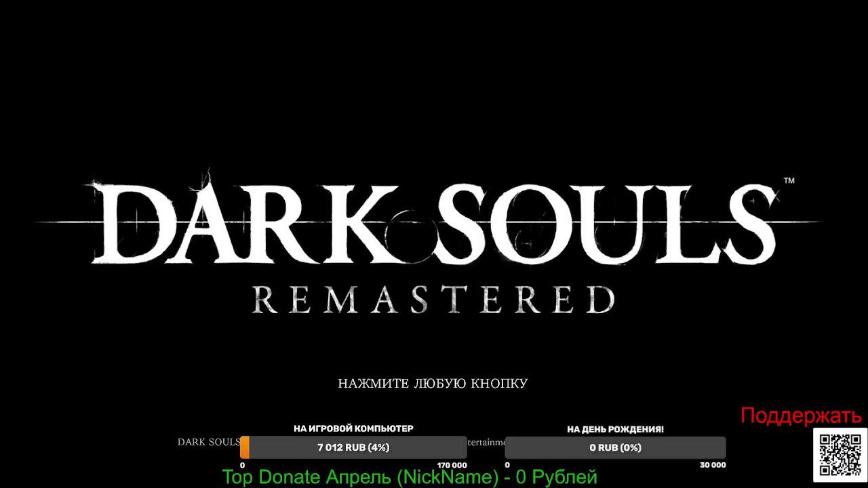Click the 'НА ИГРОВОЙ КОМПЬЮТЕР' goal label
868x488 pixels.
353,429
